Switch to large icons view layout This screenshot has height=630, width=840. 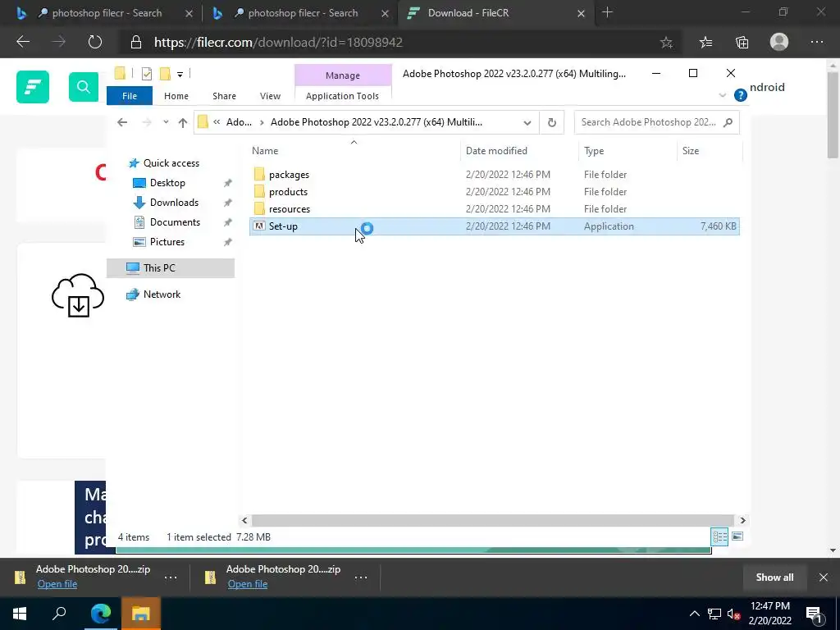[737, 536]
